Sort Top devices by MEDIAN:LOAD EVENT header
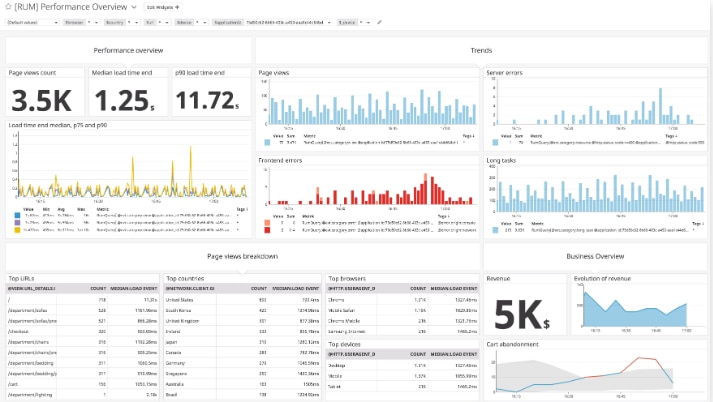Image resolution: width=713 pixels, height=402 pixels. tap(454, 354)
